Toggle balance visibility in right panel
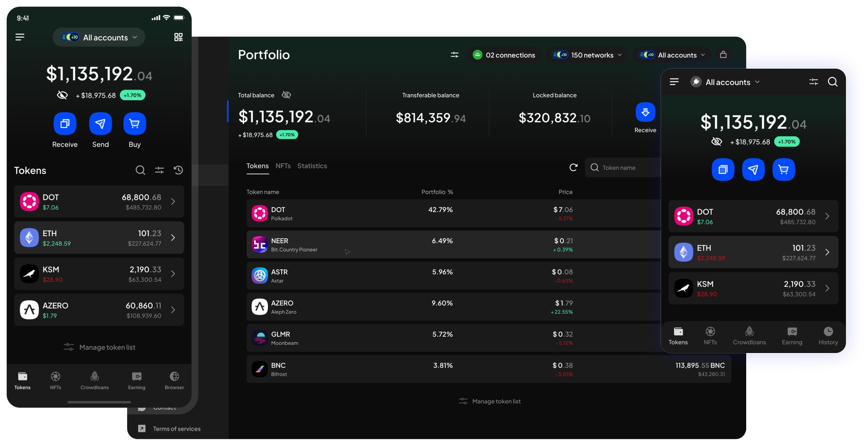Image resolution: width=868 pixels, height=446 pixels. (716, 142)
